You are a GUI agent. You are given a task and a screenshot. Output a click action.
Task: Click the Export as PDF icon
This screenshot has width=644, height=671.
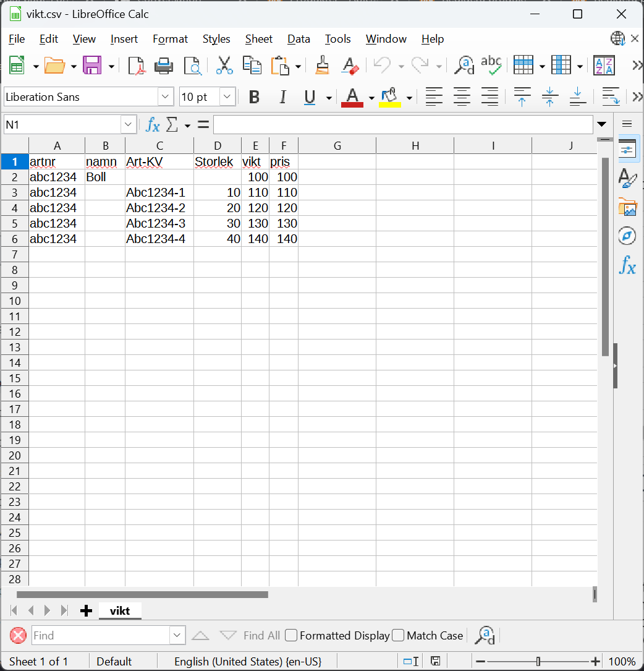pos(135,66)
